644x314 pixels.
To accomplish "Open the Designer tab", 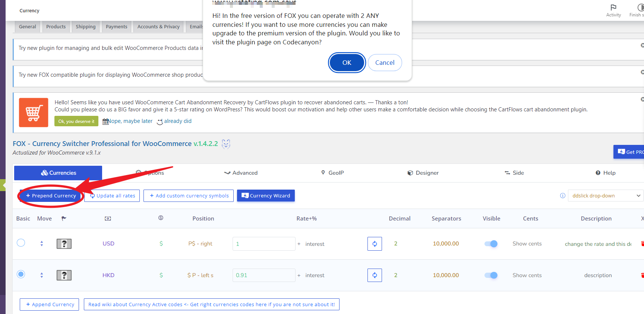I will 423,173.
